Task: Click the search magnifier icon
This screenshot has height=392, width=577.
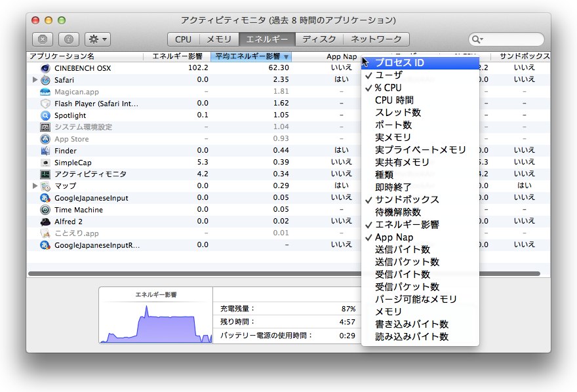Action: 477,39
